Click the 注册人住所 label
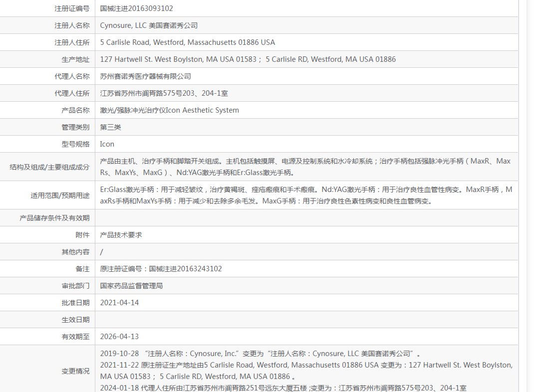The width and height of the screenshot is (534, 392). click(x=72, y=42)
